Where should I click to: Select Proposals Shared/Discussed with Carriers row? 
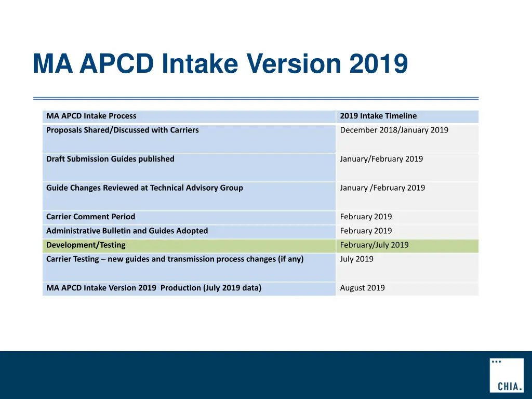pos(123,130)
